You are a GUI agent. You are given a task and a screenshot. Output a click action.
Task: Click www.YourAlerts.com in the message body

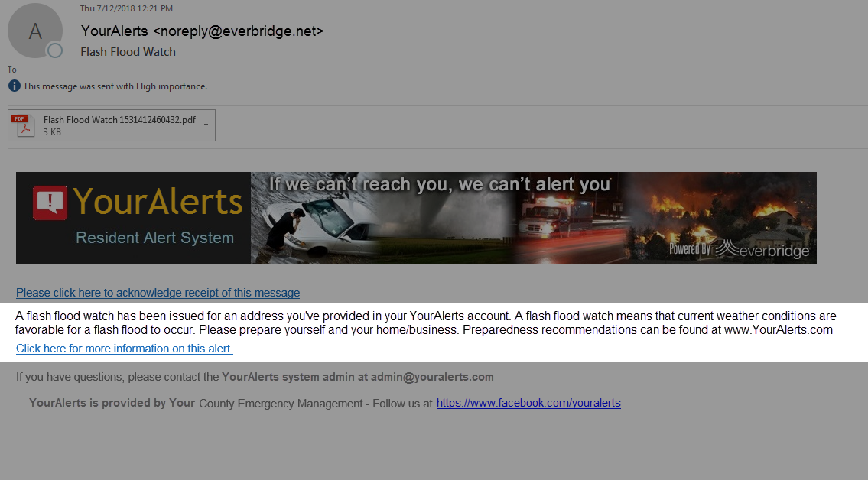(779, 329)
